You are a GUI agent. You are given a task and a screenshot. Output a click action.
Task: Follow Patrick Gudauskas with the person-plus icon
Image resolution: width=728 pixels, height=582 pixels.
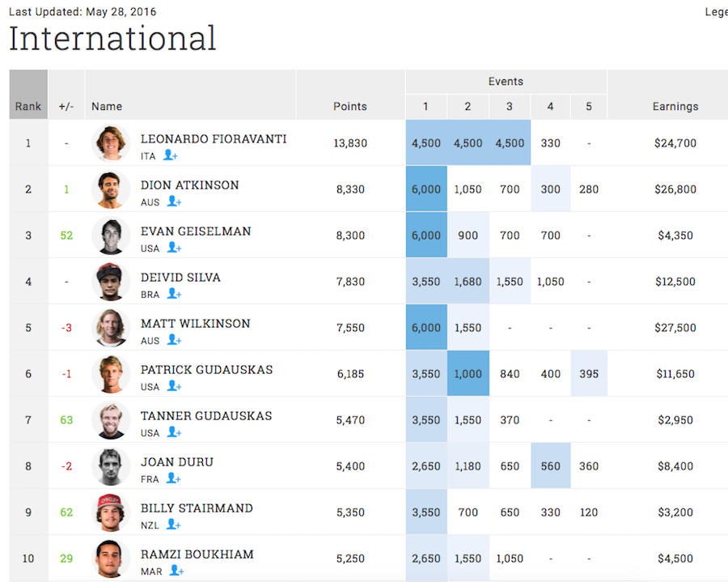[x=174, y=386]
